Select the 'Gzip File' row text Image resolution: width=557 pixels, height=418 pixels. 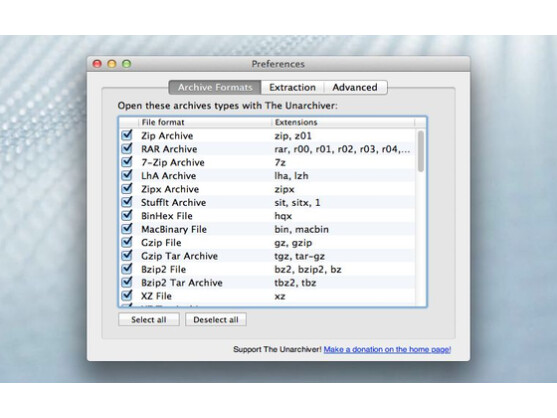coord(161,243)
